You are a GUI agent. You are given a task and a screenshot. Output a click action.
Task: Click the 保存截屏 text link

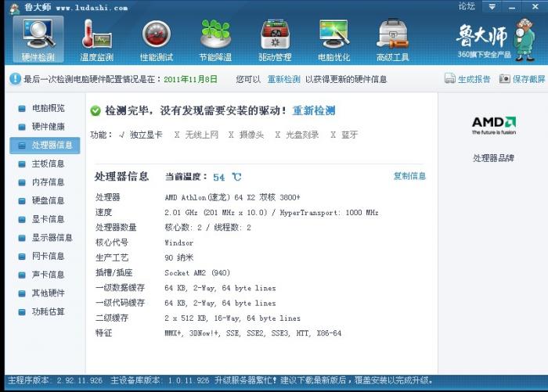coord(528,79)
